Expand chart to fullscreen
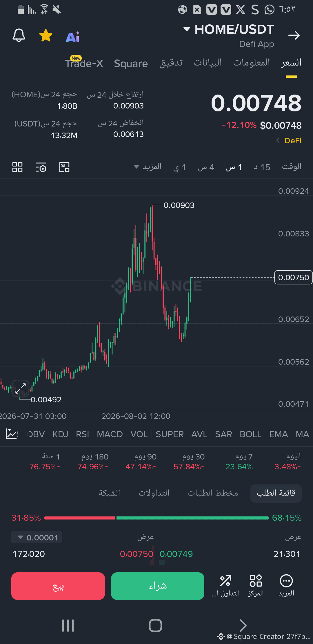The width and height of the screenshot is (313, 644). [21, 388]
